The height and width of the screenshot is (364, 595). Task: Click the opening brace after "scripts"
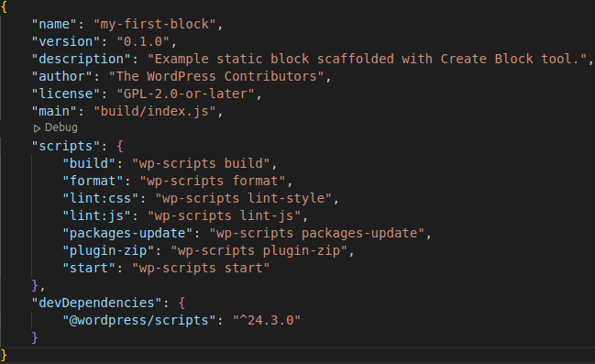(x=120, y=147)
